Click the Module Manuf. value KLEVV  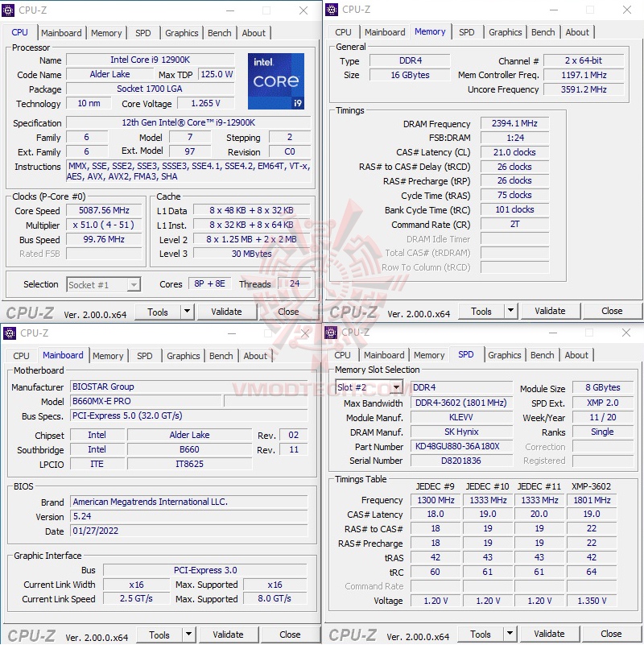pos(461,417)
